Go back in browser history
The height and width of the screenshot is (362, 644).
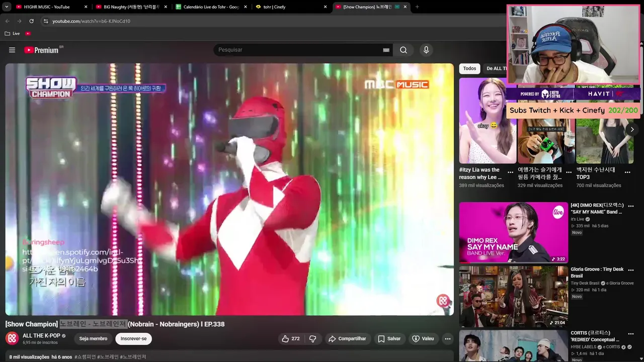pos(7,21)
